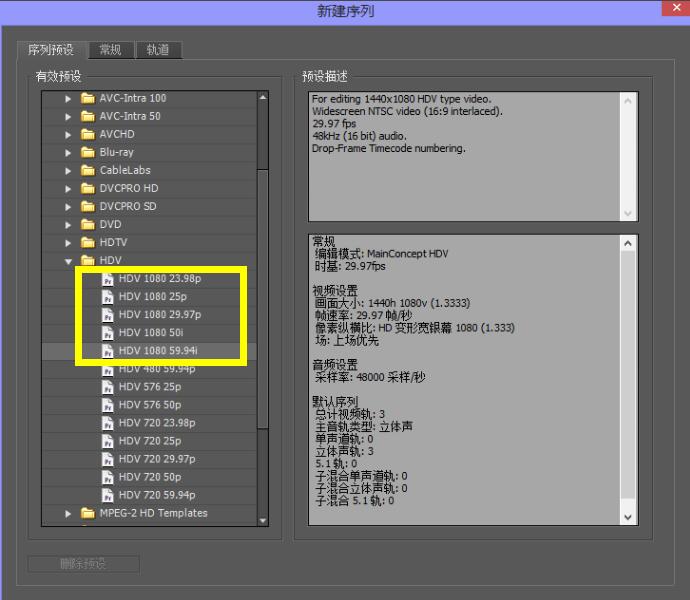Choose the HDV 1080 29.97p preset

160,315
